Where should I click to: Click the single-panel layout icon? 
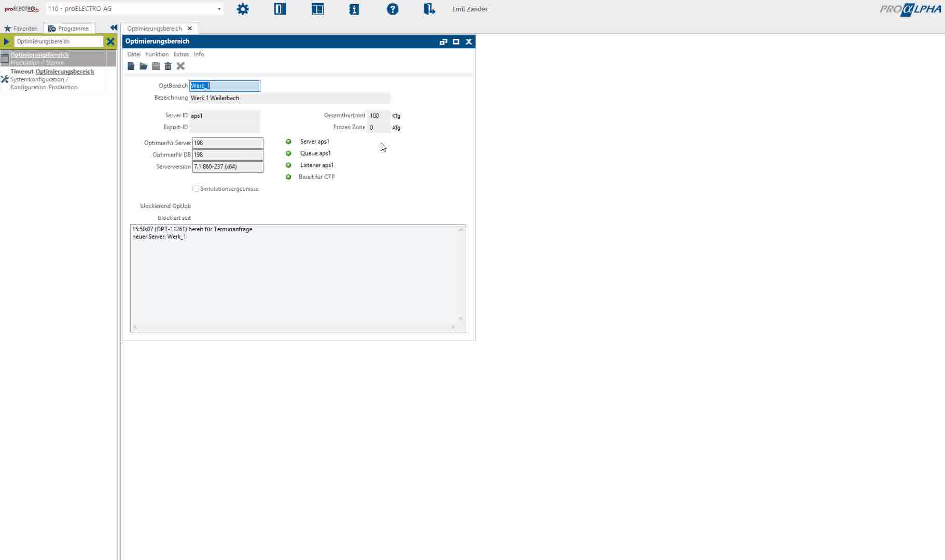tap(280, 9)
